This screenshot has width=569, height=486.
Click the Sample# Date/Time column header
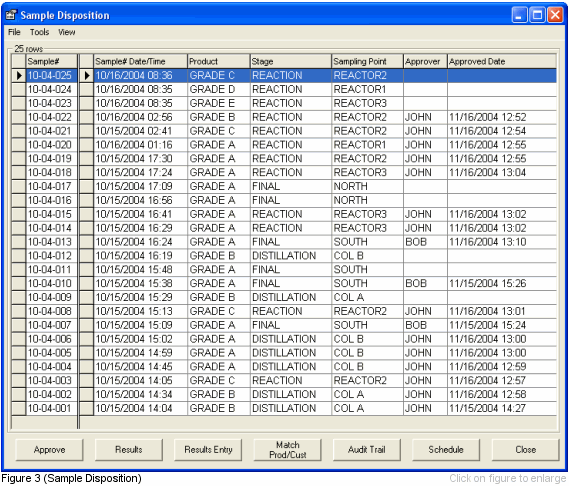click(x=140, y=61)
